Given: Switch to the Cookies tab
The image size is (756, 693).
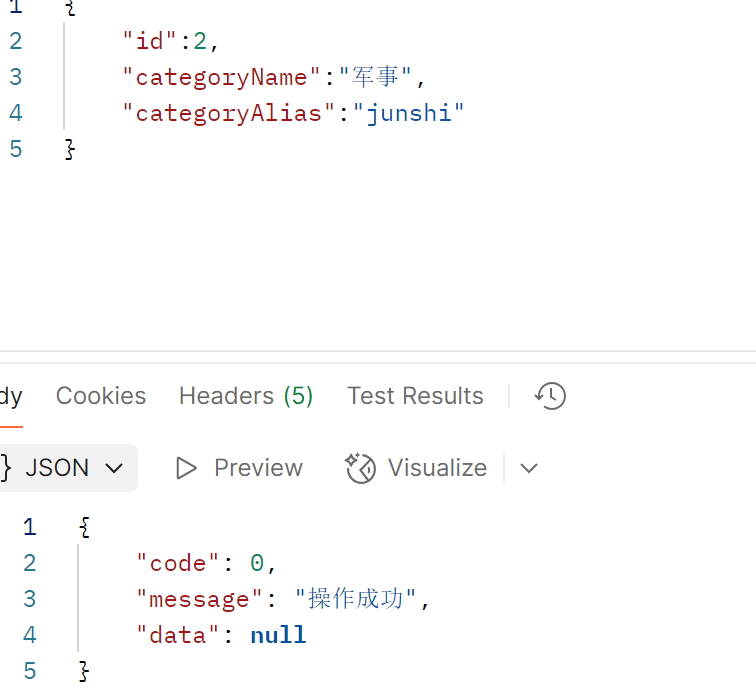Looking at the screenshot, I should (101, 396).
